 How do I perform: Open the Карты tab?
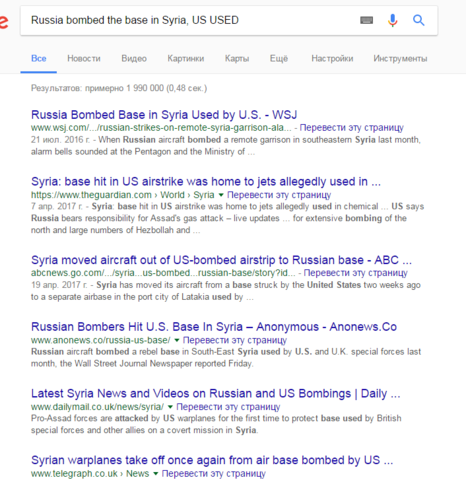(x=237, y=59)
